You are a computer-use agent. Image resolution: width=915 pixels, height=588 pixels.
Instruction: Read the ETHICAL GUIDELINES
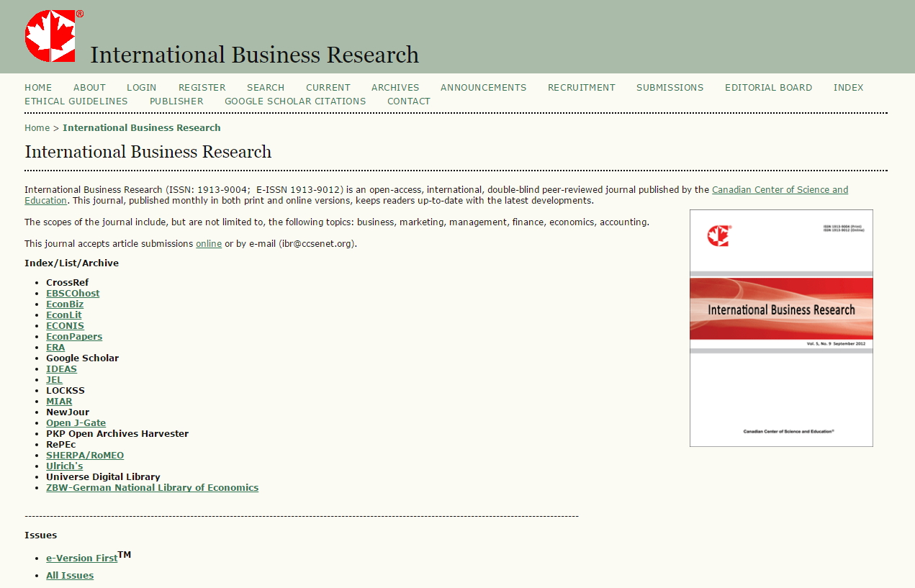(x=76, y=101)
